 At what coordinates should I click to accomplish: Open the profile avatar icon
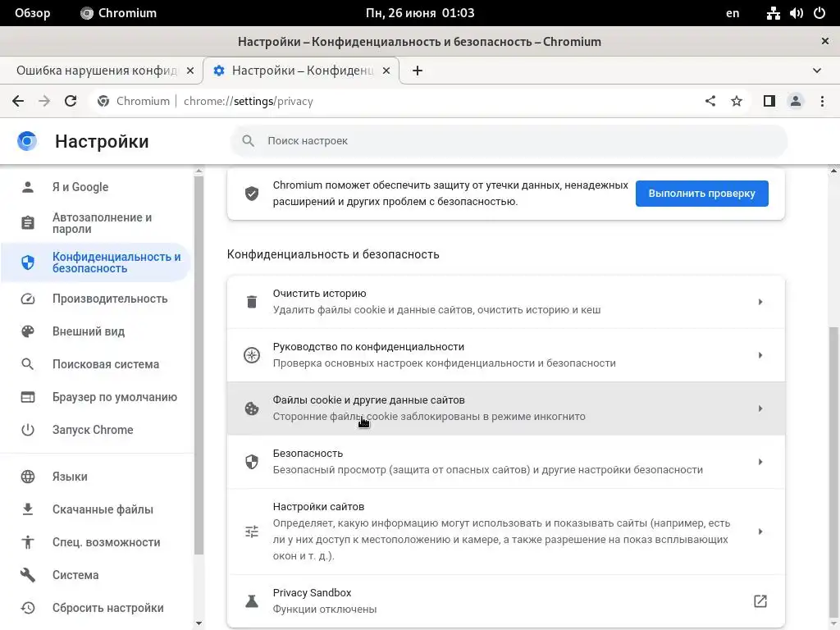click(796, 101)
